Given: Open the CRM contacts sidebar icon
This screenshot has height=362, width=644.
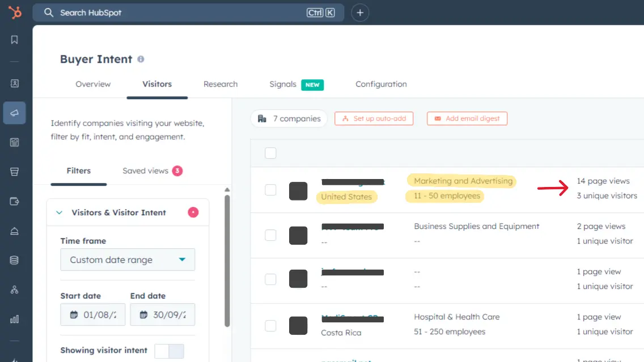Looking at the screenshot, I should (x=15, y=83).
